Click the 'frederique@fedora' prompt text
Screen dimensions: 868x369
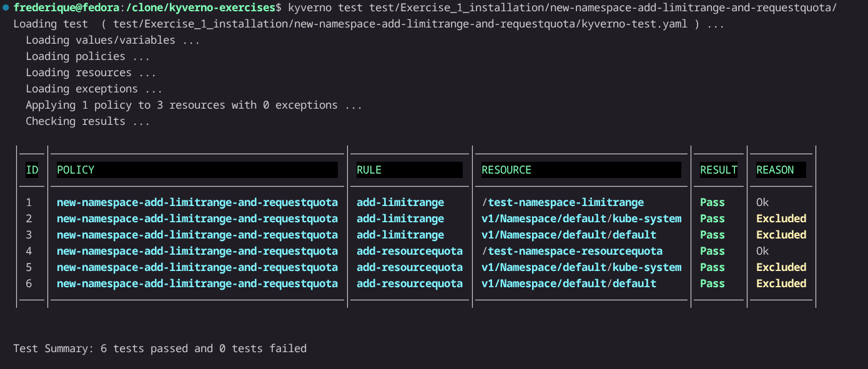click(66, 8)
